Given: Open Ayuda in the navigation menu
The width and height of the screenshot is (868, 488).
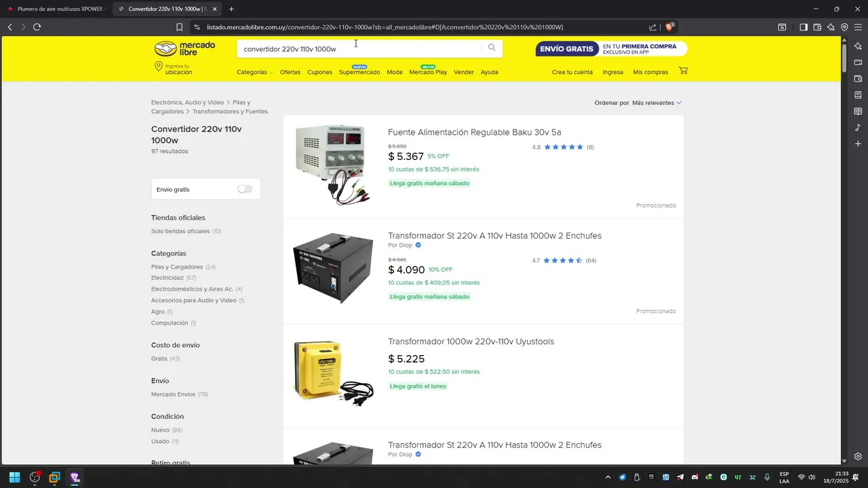Looking at the screenshot, I should (490, 72).
